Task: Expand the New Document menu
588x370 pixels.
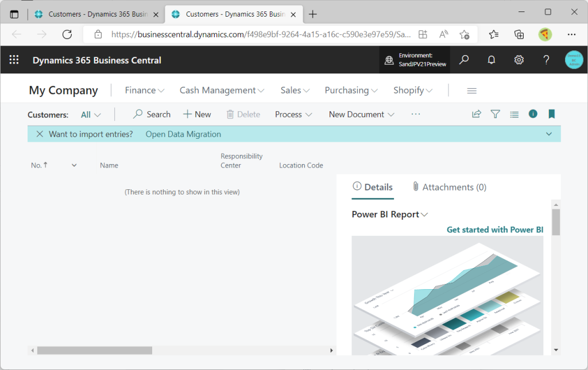Action: (x=362, y=114)
